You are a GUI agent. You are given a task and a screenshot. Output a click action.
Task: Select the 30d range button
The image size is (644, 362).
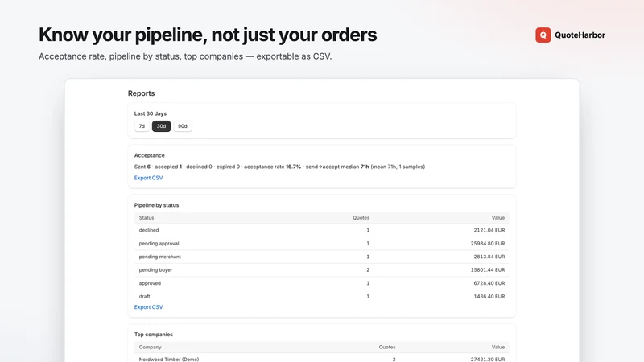click(x=162, y=126)
